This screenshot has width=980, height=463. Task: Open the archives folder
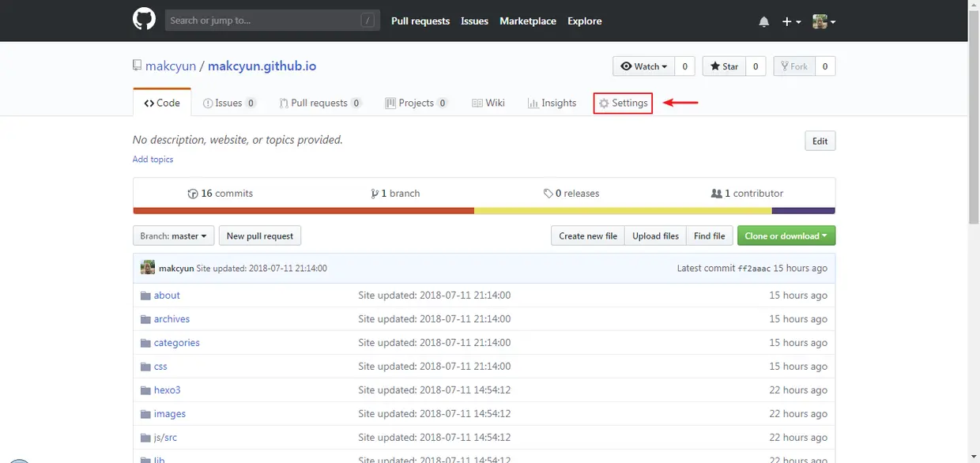tap(171, 319)
